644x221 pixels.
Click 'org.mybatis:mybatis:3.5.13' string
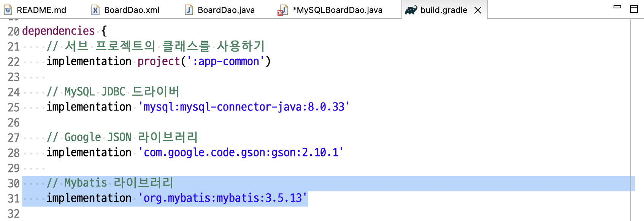click(222, 198)
